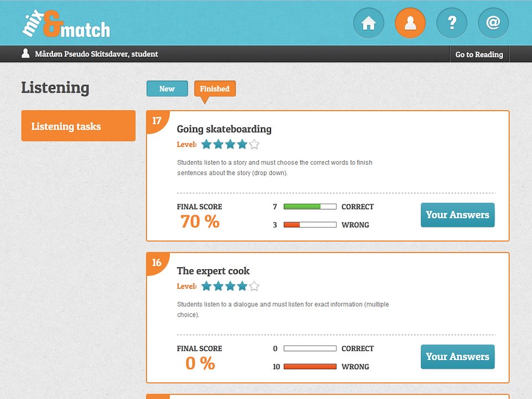Click the student silhouette icon beside the name
532x399 pixels.
pyautogui.click(x=25, y=53)
